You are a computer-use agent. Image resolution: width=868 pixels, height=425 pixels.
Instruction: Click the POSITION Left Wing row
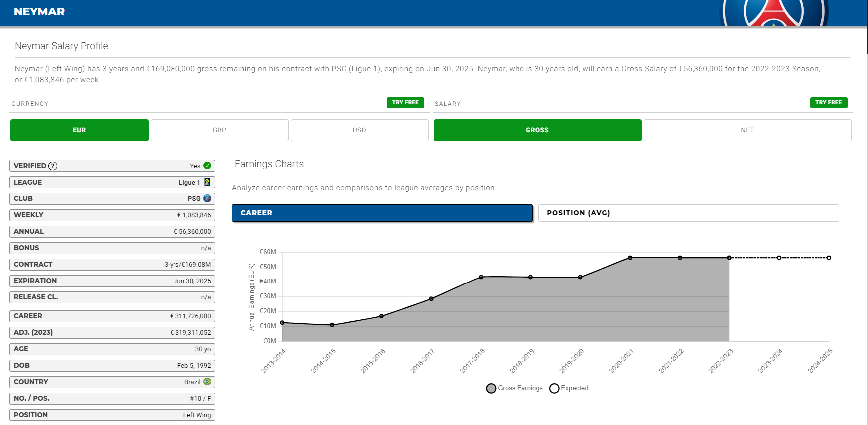coord(112,415)
